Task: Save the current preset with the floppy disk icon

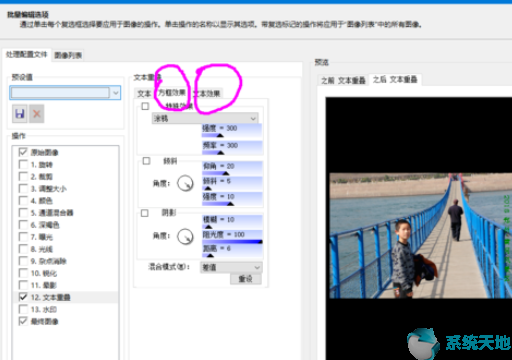Action: click(20, 114)
